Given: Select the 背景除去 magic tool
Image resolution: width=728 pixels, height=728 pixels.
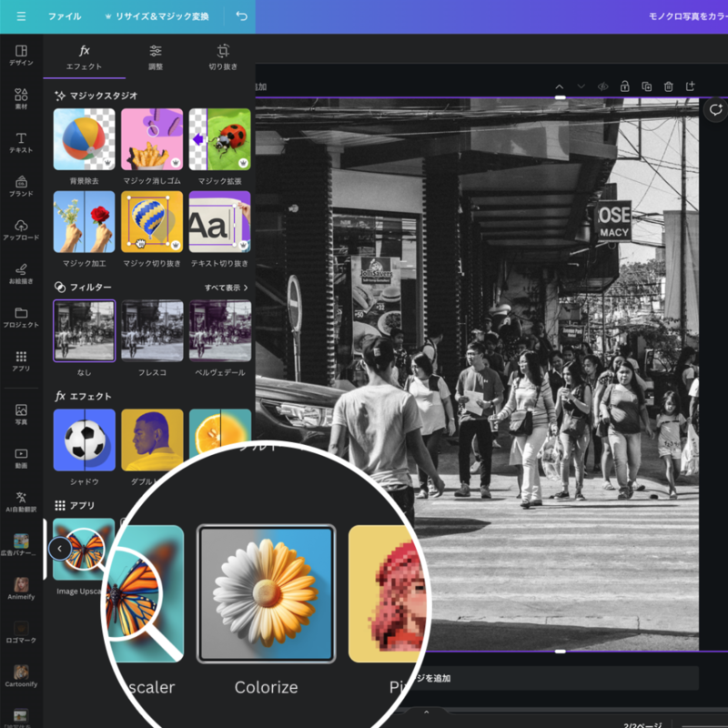Looking at the screenshot, I should [x=84, y=139].
